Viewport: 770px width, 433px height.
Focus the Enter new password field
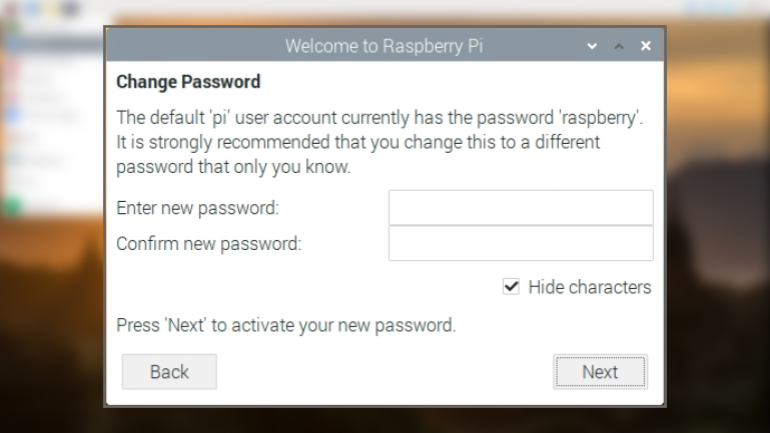click(x=521, y=208)
